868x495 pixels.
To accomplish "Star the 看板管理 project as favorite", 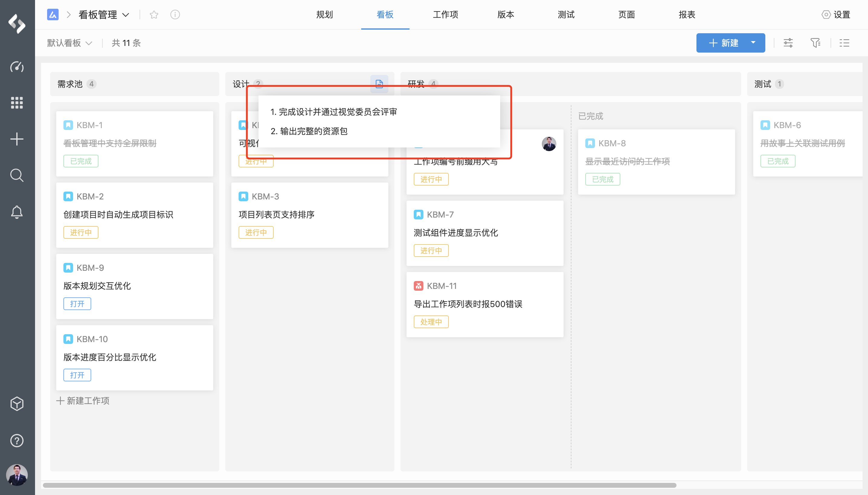I will (154, 15).
